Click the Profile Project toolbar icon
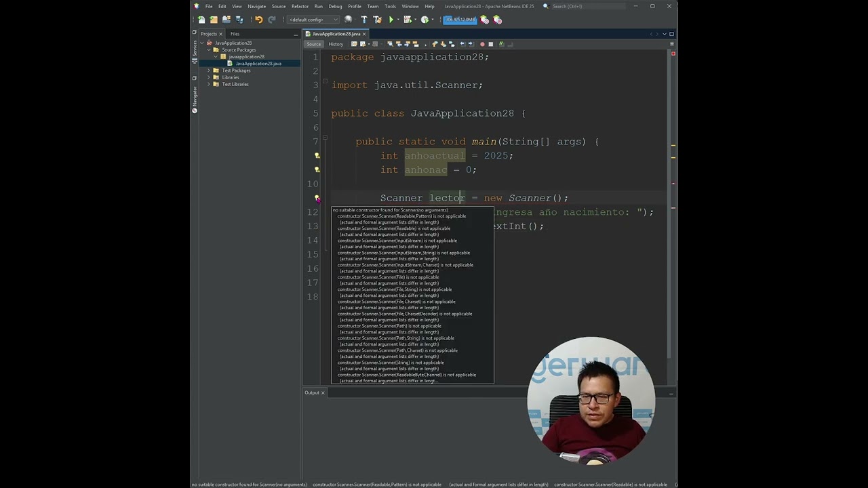868x488 pixels. [x=425, y=20]
